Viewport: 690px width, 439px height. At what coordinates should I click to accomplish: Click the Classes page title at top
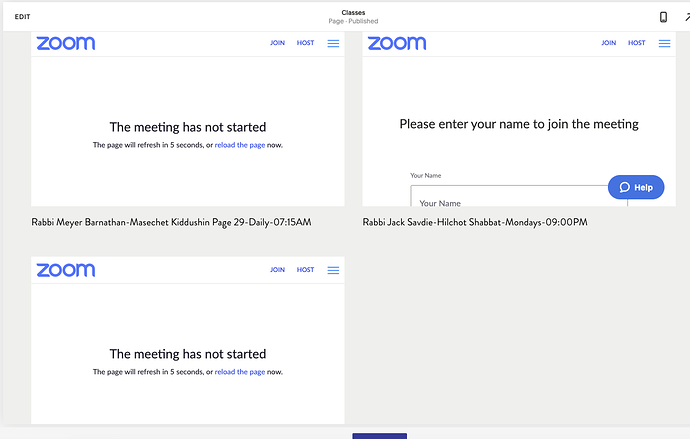(353, 12)
